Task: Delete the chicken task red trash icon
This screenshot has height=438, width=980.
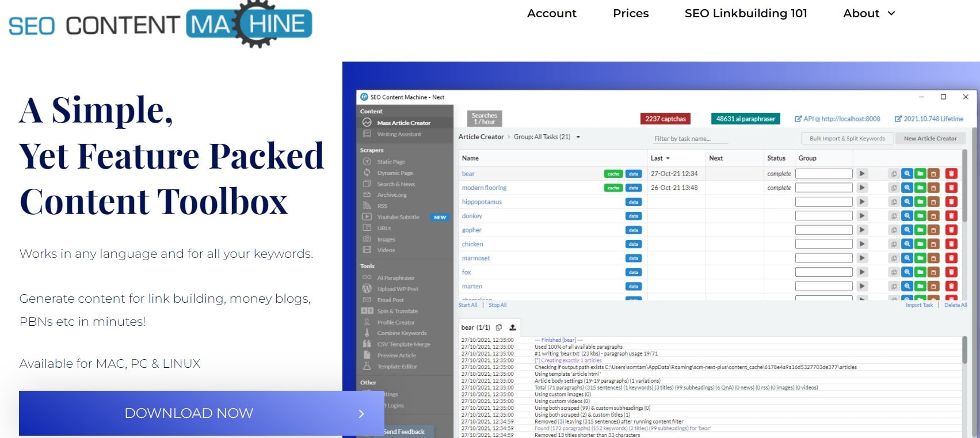Action: [951, 244]
